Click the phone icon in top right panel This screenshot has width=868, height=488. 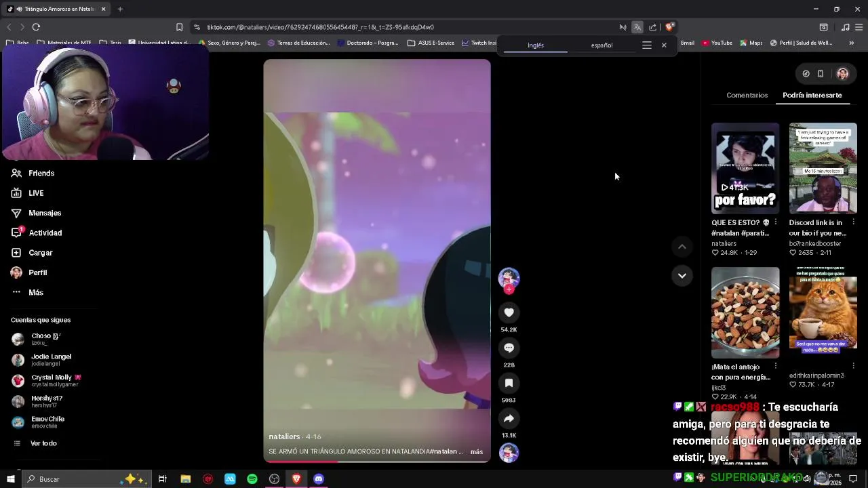821,73
